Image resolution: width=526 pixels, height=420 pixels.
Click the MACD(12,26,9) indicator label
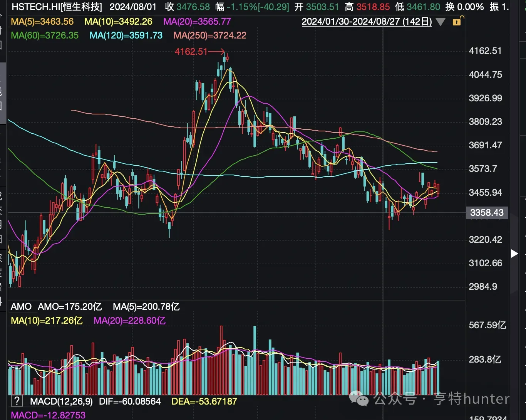click(x=61, y=402)
